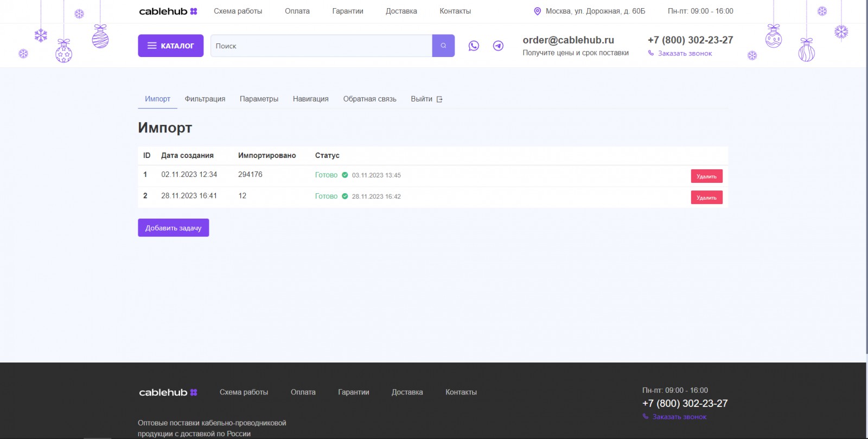Open Гарантии link in footer
Image resolution: width=868 pixels, height=439 pixels.
(353, 392)
